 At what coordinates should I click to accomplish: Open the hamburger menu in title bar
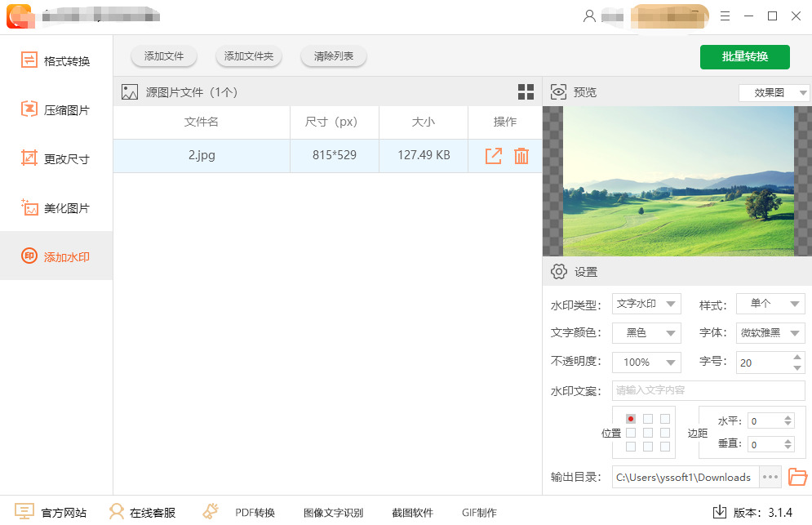point(725,16)
